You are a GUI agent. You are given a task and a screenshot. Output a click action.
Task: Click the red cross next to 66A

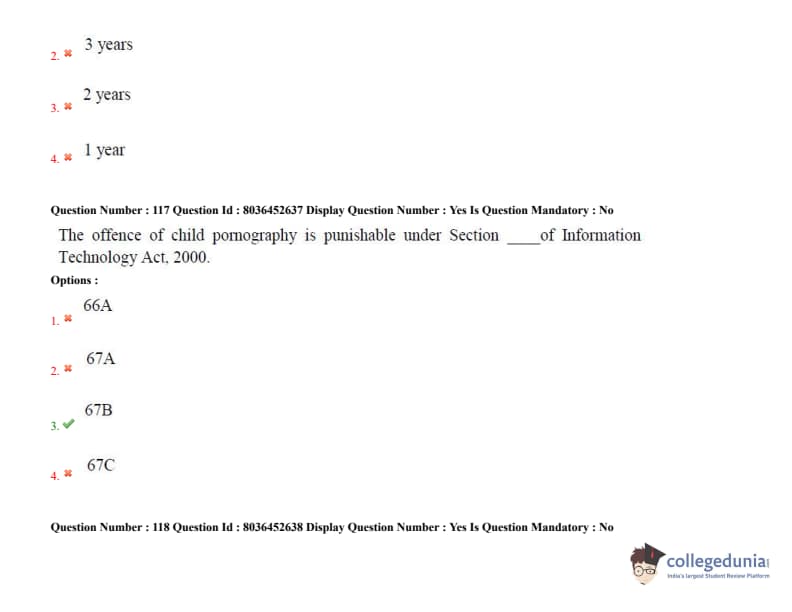point(68,319)
